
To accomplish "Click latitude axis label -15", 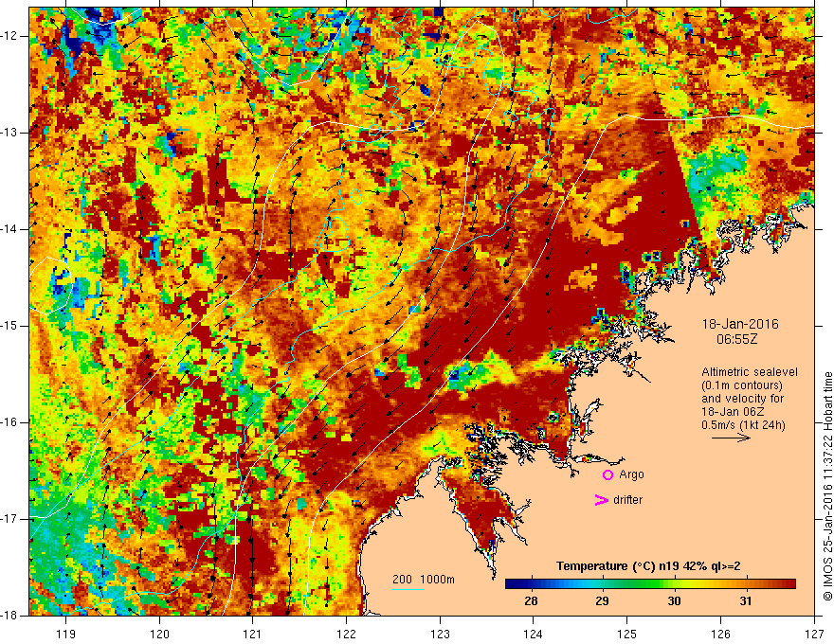I will [x=10, y=326].
